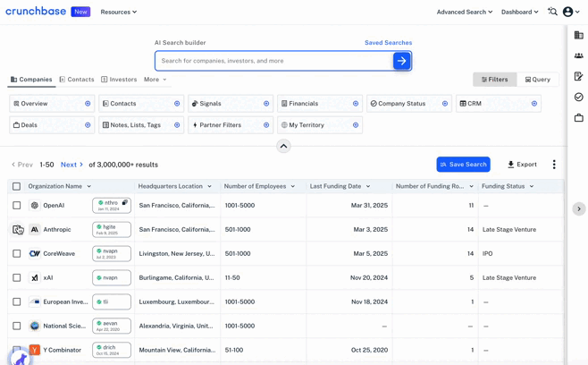This screenshot has height=365, width=588.
Task: Add Overview filter plus icon
Action: pyautogui.click(x=88, y=104)
